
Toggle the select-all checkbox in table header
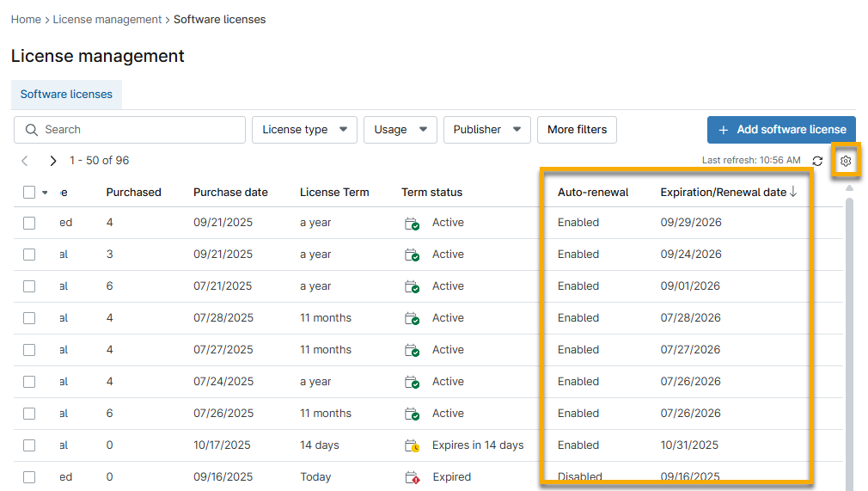click(x=29, y=193)
